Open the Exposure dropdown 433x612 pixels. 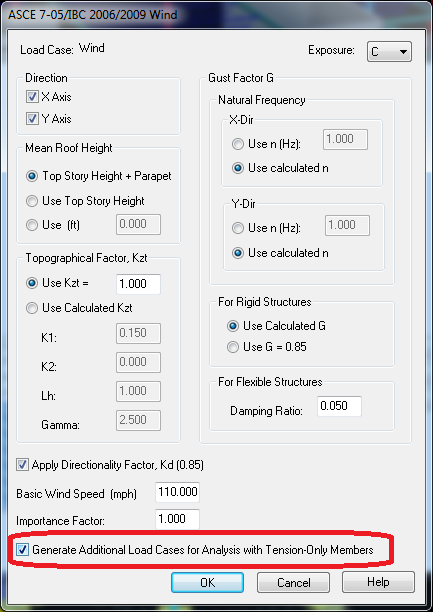tap(389, 52)
